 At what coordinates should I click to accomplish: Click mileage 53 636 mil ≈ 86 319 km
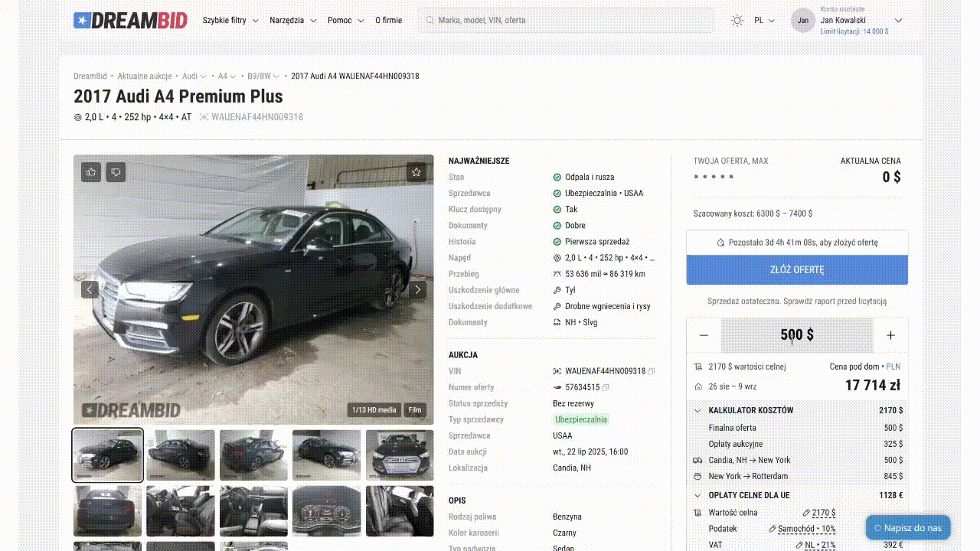click(605, 274)
